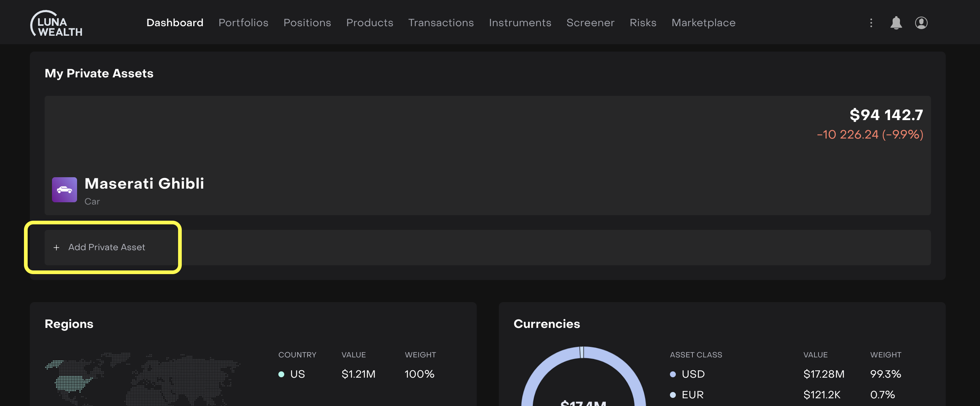The image size is (980, 406).
Task: Navigate to Transactions
Action: coord(441,23)
